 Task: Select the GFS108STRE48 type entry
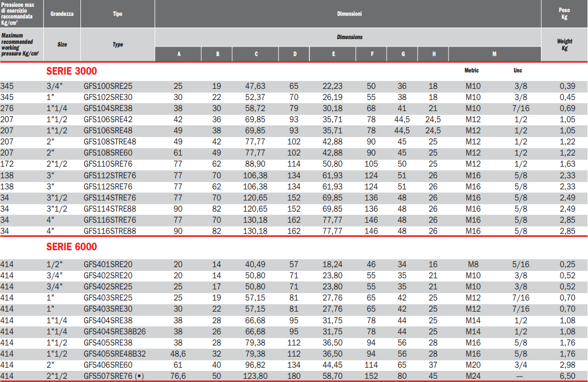[x=110, y=142]
